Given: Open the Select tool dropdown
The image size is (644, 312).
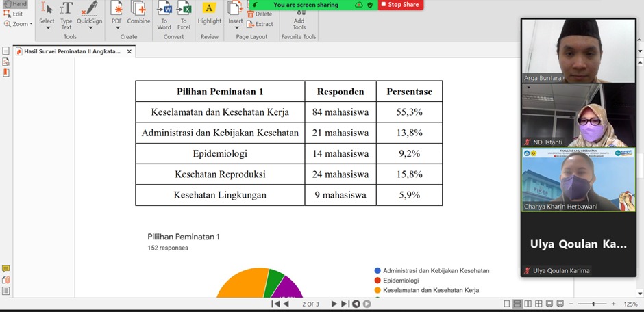Looking at the screenshot, I should pyautogui.click(x=47, y=28).
